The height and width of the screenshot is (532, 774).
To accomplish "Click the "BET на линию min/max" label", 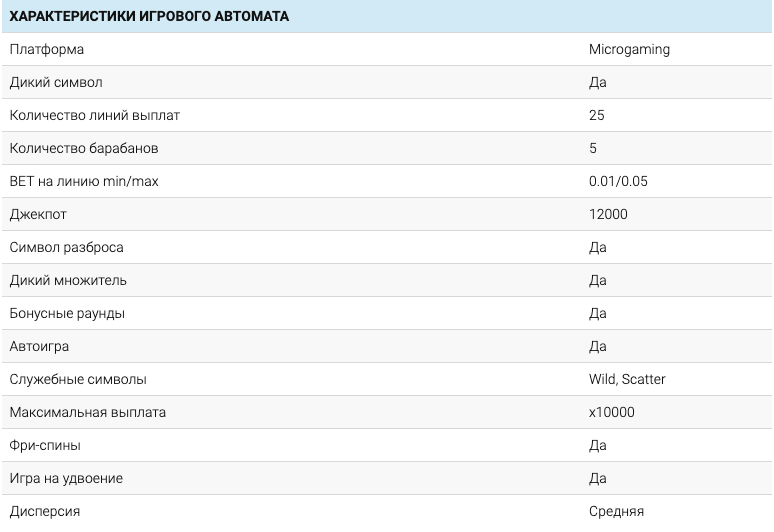I will point(84,181).
